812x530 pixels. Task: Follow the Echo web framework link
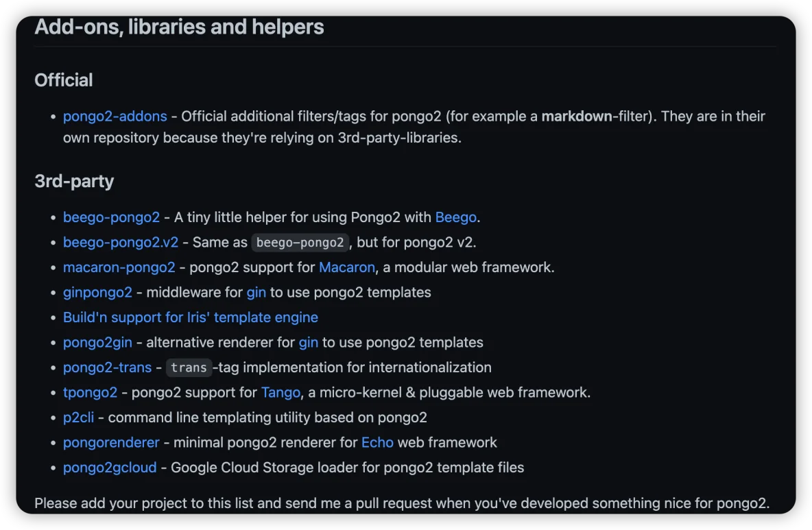pyautogui.click(x=377, y=442)
